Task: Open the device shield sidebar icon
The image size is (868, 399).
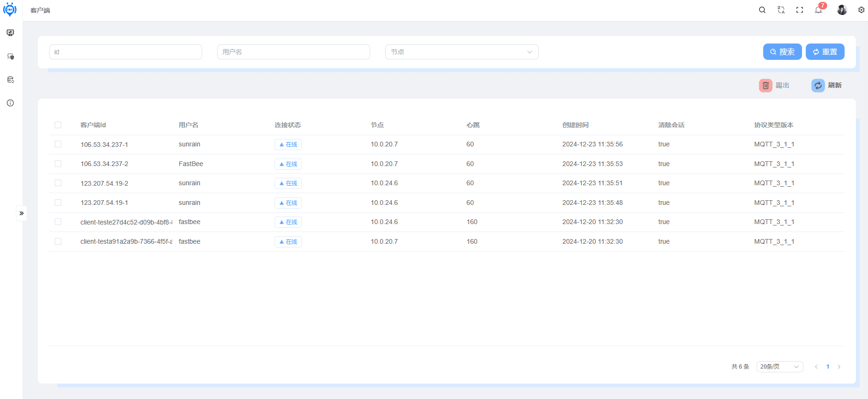Action: (x=10, y=56)
